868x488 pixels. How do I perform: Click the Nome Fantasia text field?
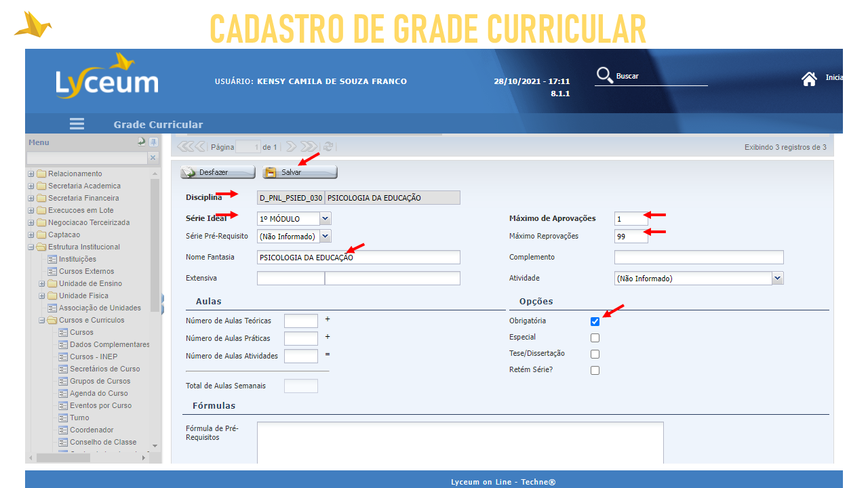[359, 258]
